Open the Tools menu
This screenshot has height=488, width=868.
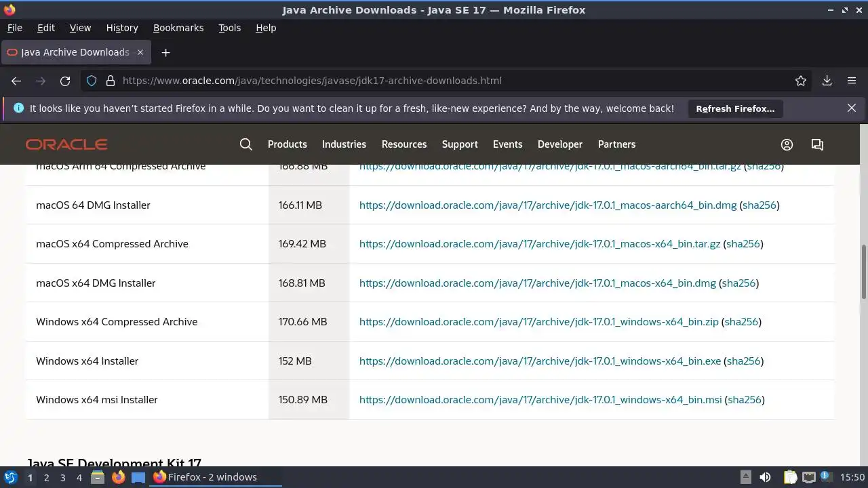pyautogui.click(x=229, y=28)
